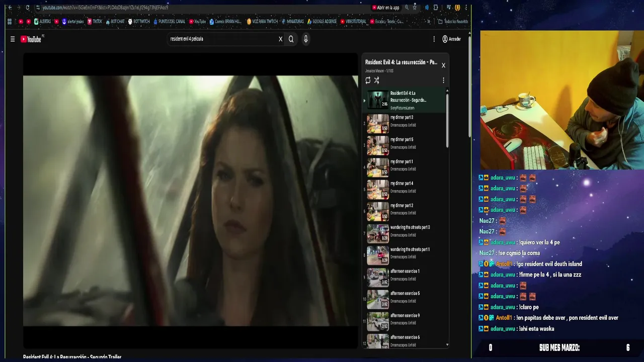
Task: Toggle playlist loop
Action: 368,80
